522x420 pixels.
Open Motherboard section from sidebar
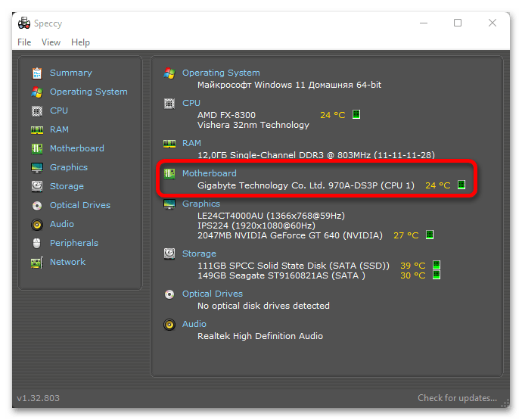click(77, 148)
